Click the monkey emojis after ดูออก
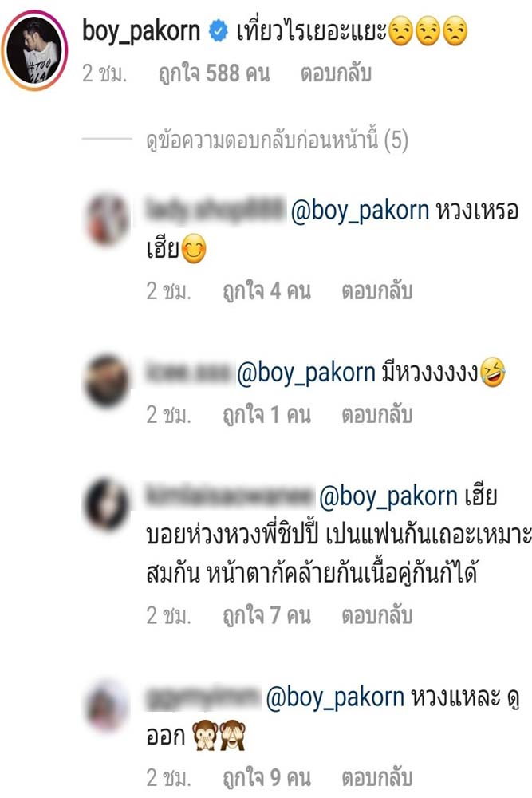The width and height of the screenshot is (532, 798). (x=219, y=736)
